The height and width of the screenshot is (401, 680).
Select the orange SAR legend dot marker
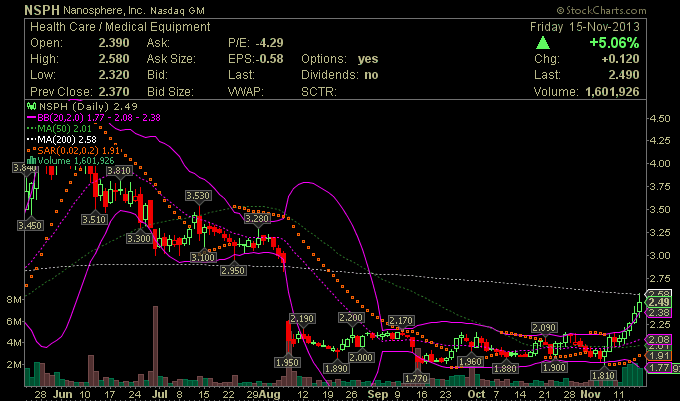click(31, 150)
